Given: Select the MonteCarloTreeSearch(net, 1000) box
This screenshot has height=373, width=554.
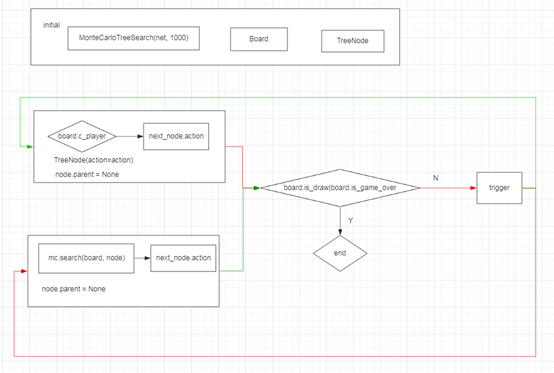Looking at the screenshot, I should [134, 38].
